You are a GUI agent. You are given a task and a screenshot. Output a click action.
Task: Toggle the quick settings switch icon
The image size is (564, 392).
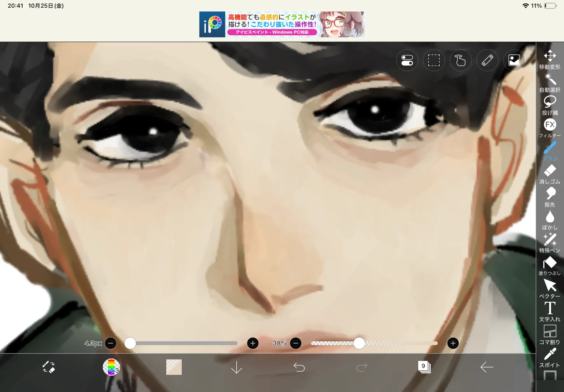point(407,60)
